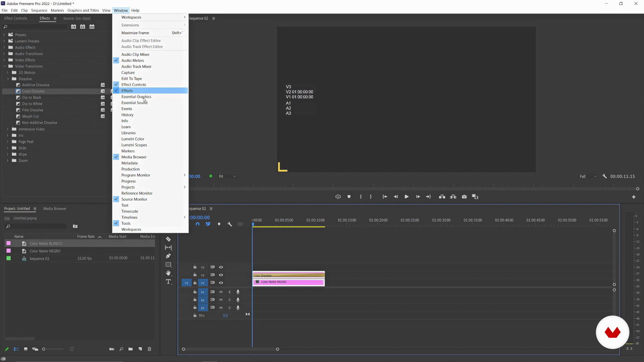Toggle V3 track output eye
This screenshot has width=644, height=362.
221,267
